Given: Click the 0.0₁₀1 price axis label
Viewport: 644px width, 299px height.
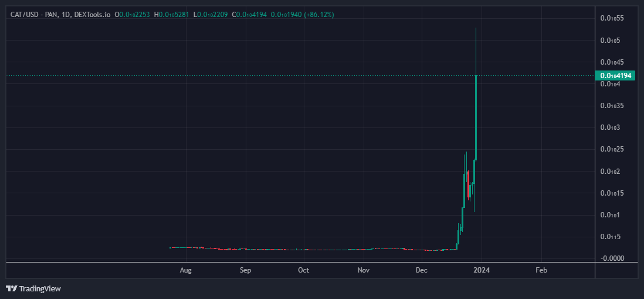Looking at the screenshot, I should point(611,214).
